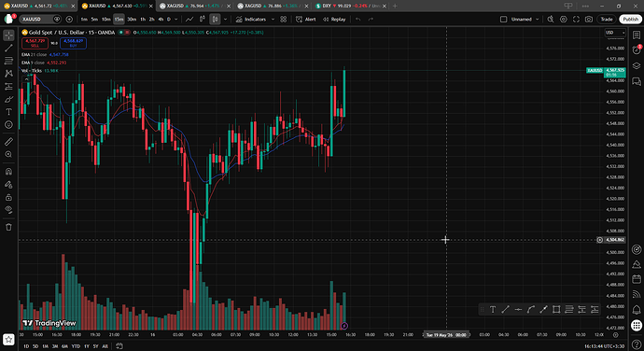Click the Publish button

[630, 20]
